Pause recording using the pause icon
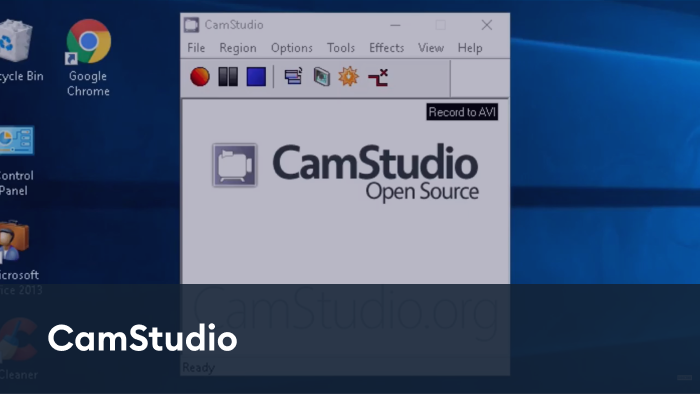Image resolution: width=700 pixels, height=394 pixels. point(228,77)
